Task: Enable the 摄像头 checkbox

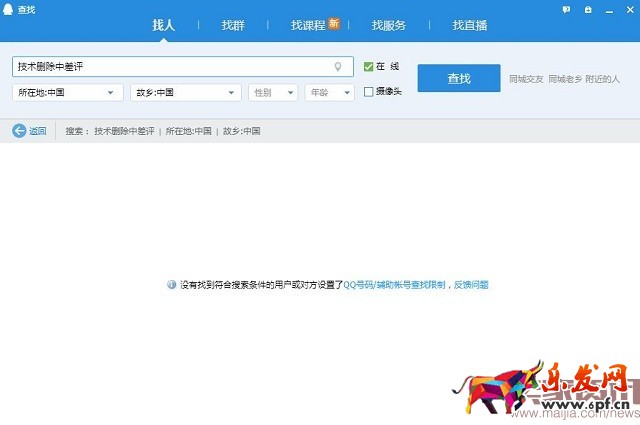Action: tap(368, 92)
